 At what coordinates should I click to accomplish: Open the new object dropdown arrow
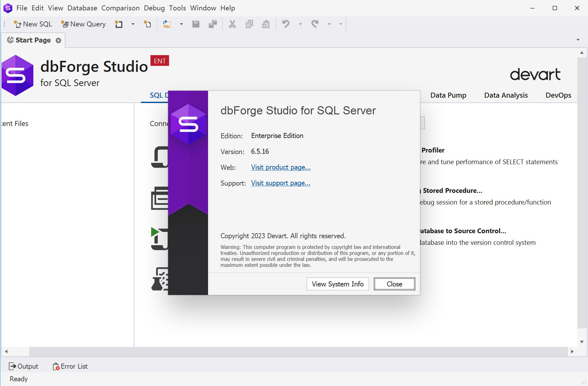click(x=133, y=24)
